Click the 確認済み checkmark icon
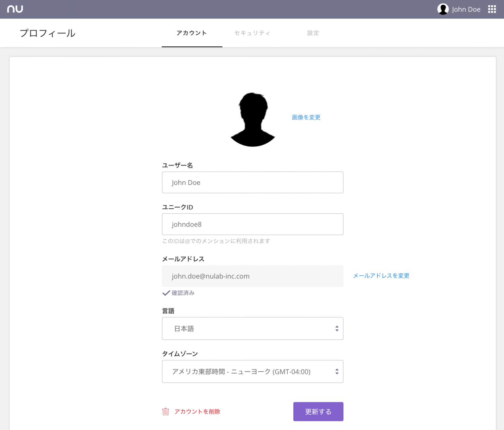This screenshot has width=504, height=430. (166, 293)
